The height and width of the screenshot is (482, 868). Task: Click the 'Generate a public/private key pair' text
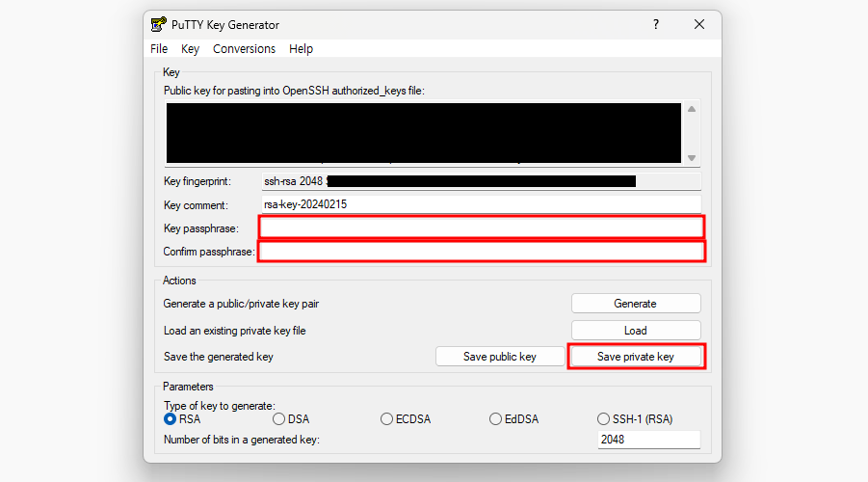point(241,304)
